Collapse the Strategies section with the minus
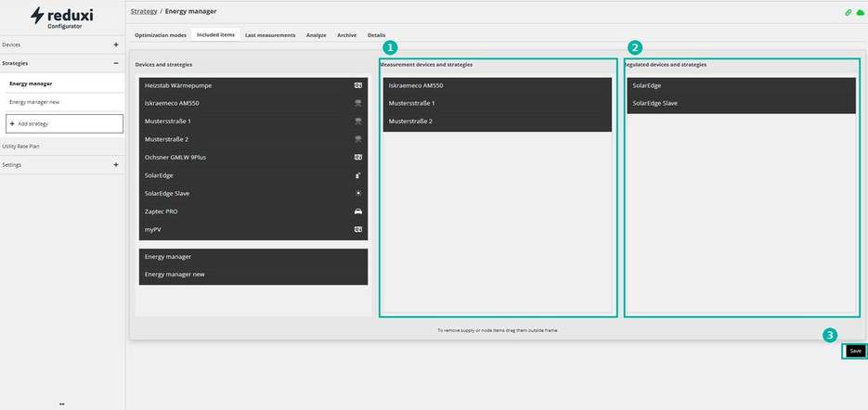The height and width of the screenshot is (410, 868). (116, 63)
